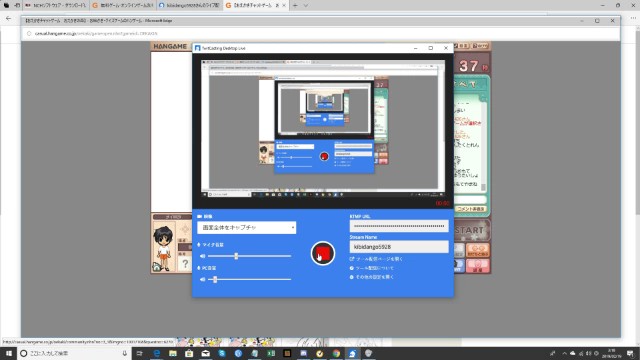Go back in the browser

[9, 18]
